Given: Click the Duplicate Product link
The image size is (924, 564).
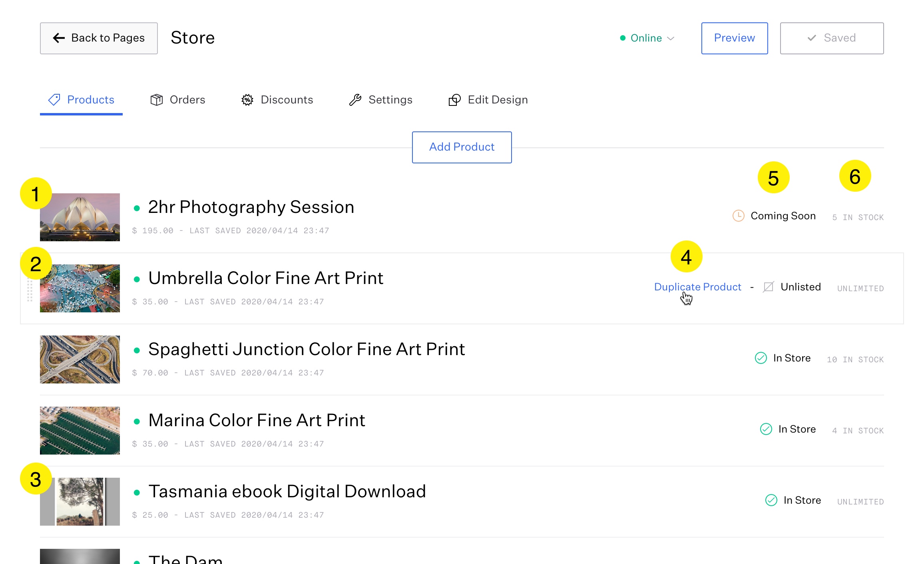Looking at the screenshot, I should pyautogui.click(x=697, y=287).
